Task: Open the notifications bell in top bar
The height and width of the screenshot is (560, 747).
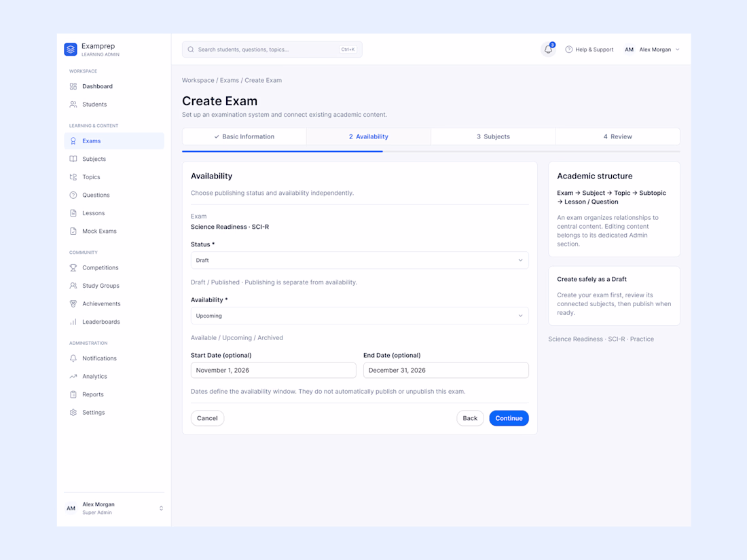Action: [548, 50]
